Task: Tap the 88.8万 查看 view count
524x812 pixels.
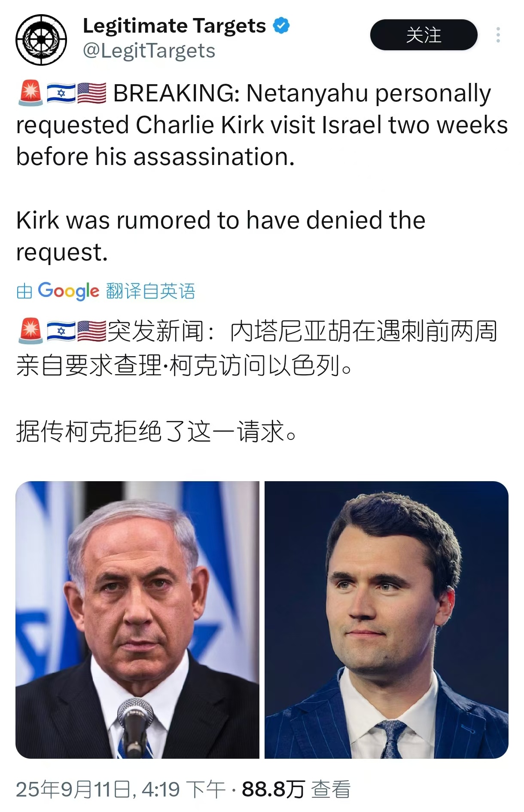Action: click(x=296, y=789)
